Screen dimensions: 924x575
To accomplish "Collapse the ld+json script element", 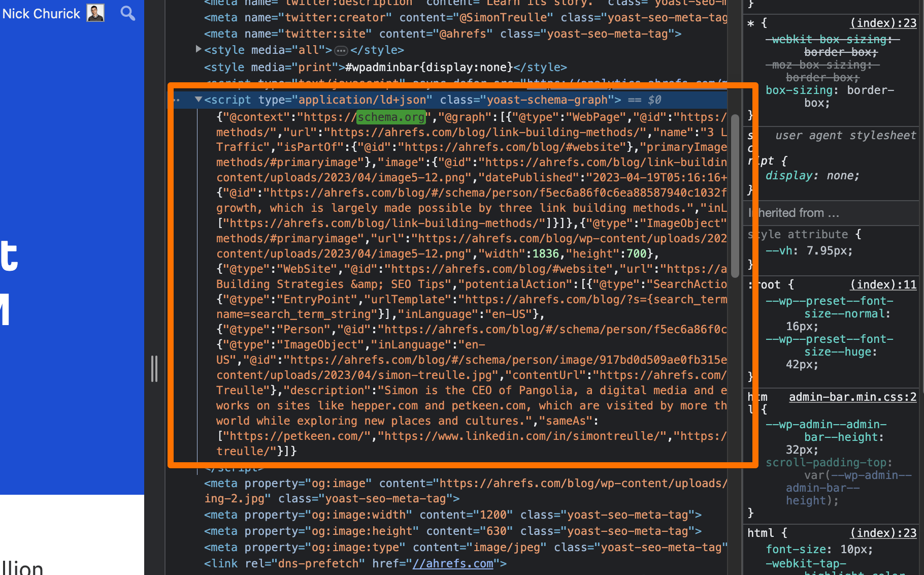I will pos(199,100).
